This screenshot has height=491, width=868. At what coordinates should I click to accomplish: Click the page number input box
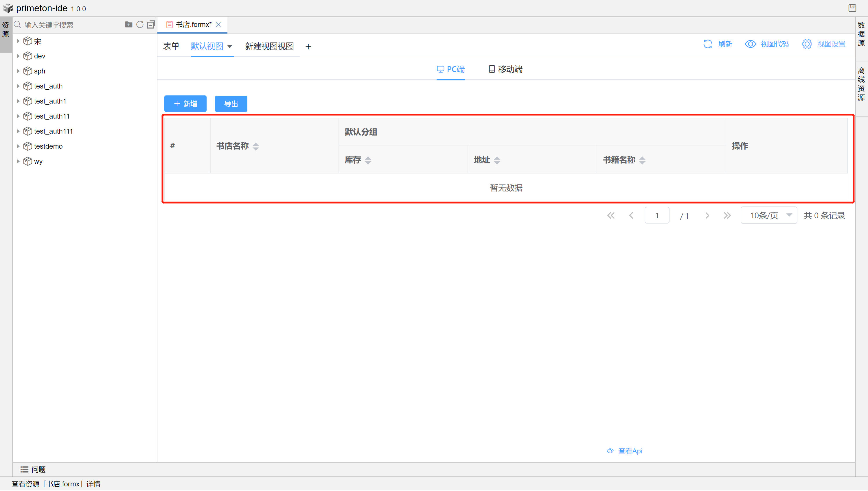[656, 215]
